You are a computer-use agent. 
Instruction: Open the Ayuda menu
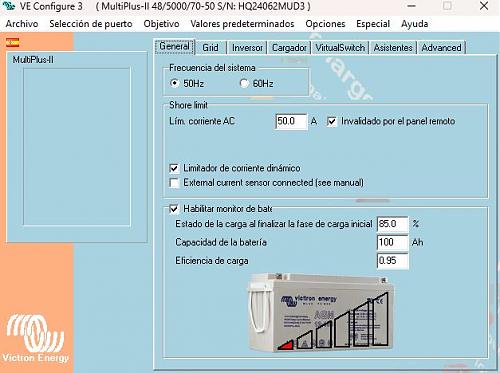(x=415, y=24)
